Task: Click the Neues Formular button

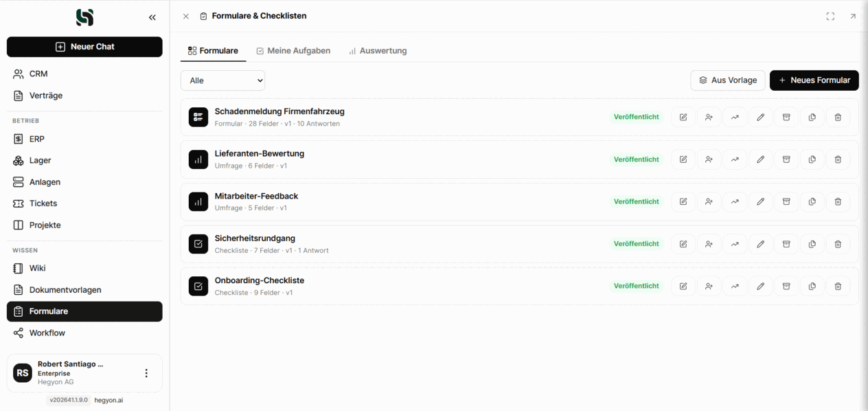Action: pos(814,80)
